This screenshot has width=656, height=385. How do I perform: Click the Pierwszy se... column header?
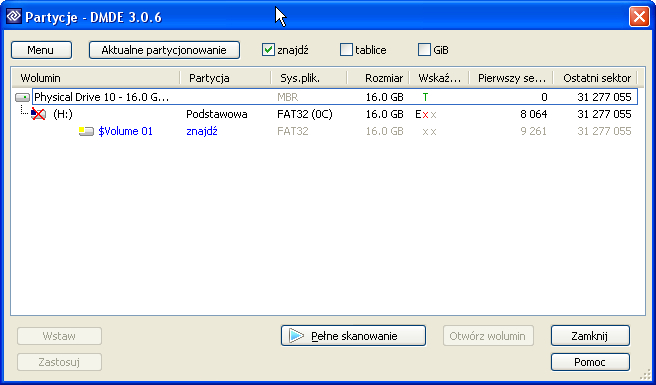[511, 78]
